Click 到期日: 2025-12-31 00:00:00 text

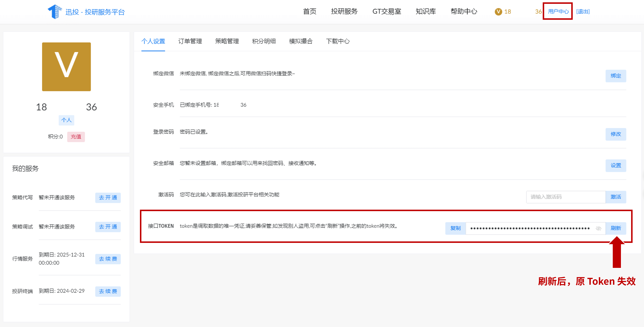click(x=61, y=259)
